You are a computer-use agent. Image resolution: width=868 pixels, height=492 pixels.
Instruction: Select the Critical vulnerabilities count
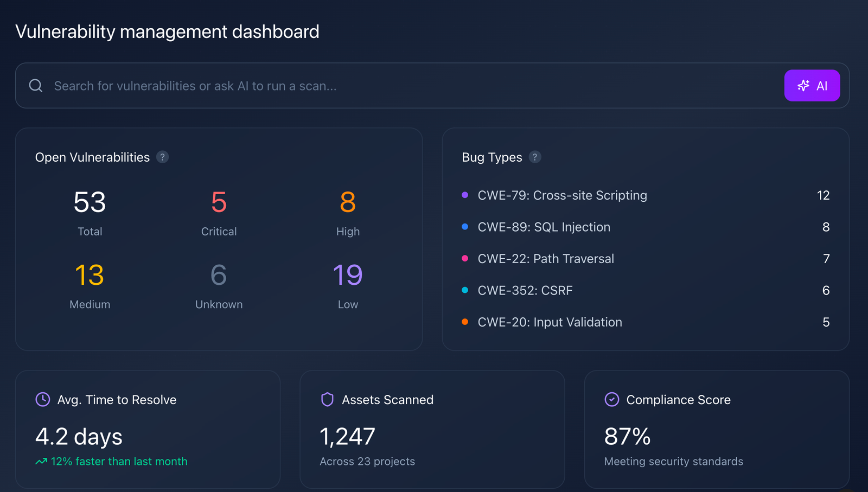(219, 203)
